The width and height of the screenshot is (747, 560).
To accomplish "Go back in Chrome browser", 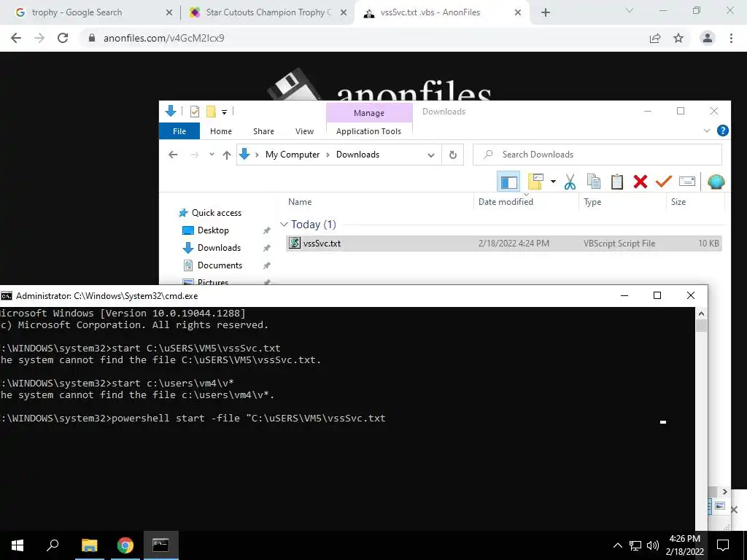I will tap(16, 38).
